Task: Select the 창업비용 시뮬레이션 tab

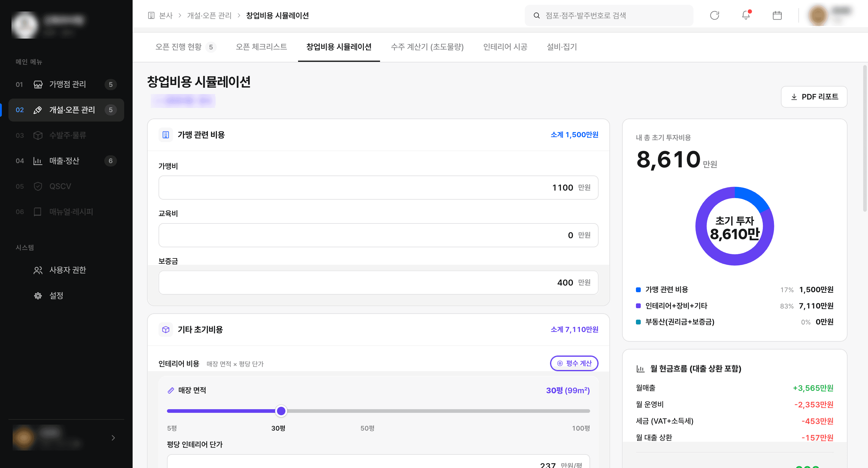Action: 339,47
